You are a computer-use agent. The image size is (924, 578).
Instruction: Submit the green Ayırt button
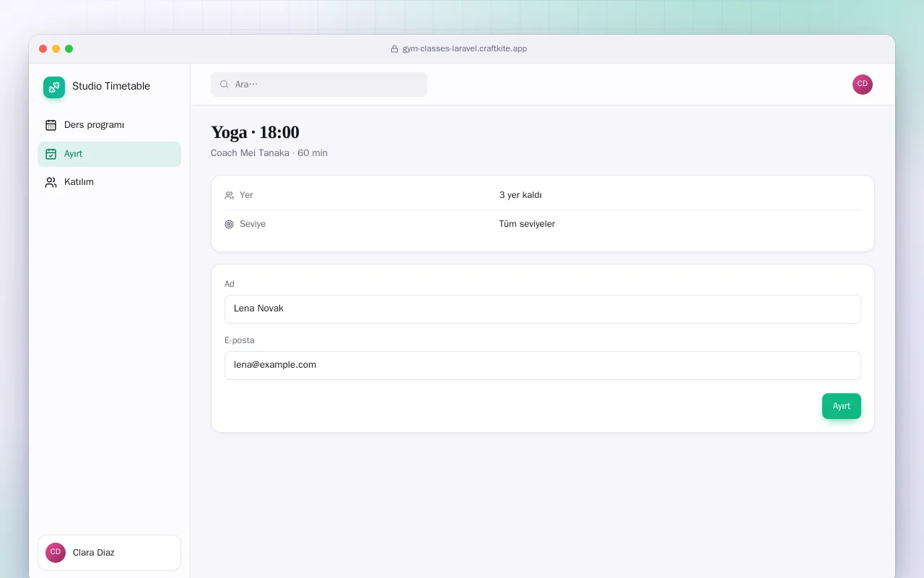tap(842, 406)
